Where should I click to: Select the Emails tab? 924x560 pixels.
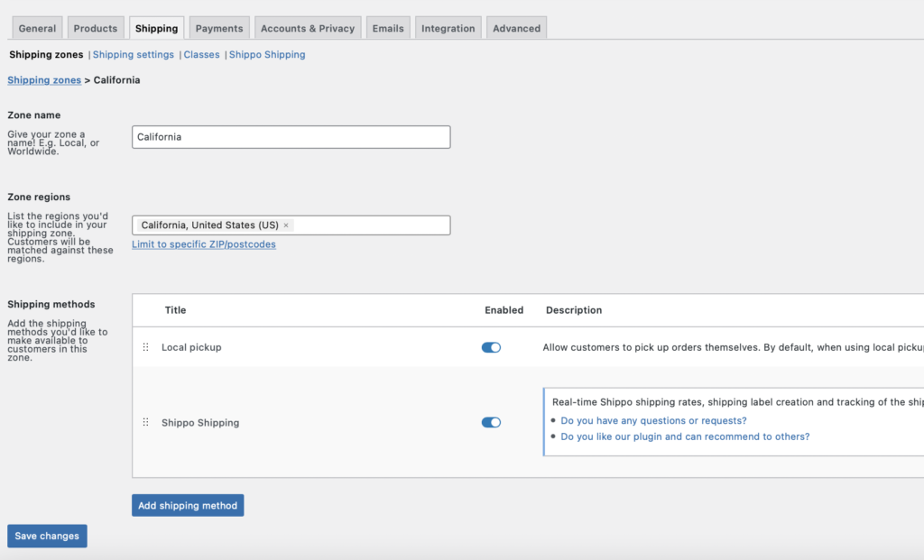click(388, 28)
